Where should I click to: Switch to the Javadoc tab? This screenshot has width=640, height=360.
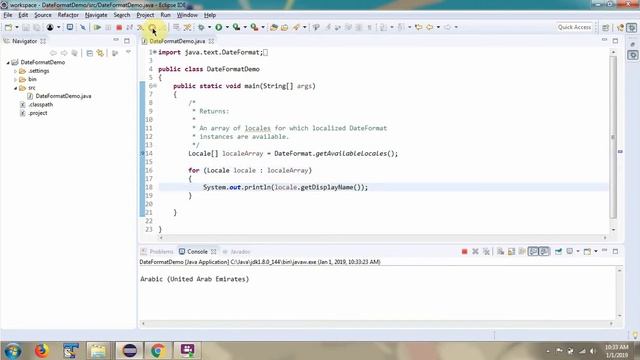tap(237, 251)
